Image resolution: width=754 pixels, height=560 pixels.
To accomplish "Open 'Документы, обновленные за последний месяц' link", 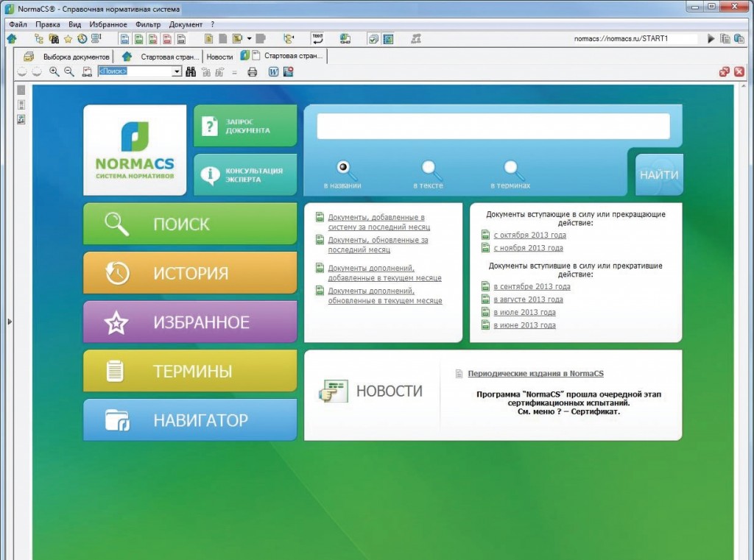I will tap(378, 244).
